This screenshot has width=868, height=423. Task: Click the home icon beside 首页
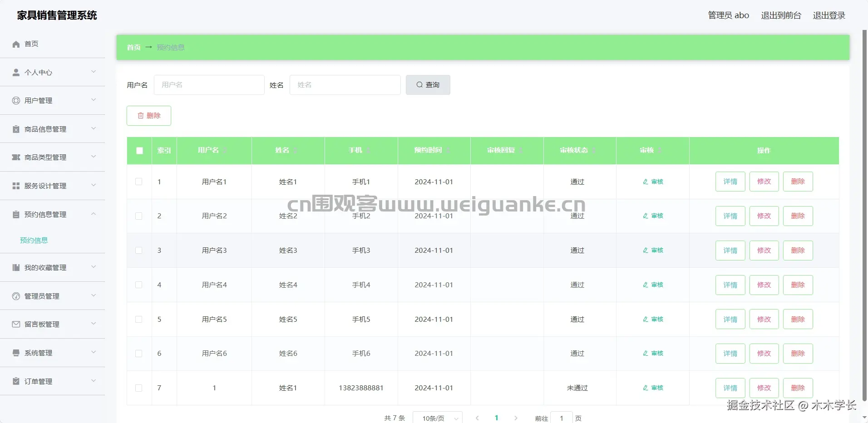(x=16, y=44)
